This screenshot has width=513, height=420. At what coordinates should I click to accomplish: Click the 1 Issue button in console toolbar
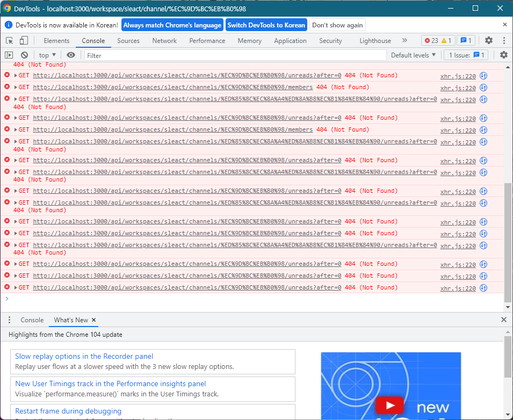466,55
